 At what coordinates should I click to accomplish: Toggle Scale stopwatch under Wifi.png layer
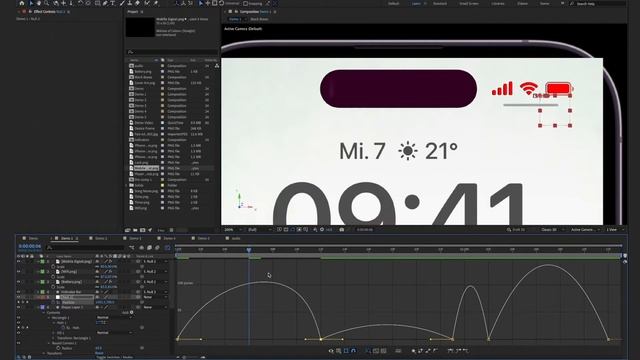click(x=53, y=277)
